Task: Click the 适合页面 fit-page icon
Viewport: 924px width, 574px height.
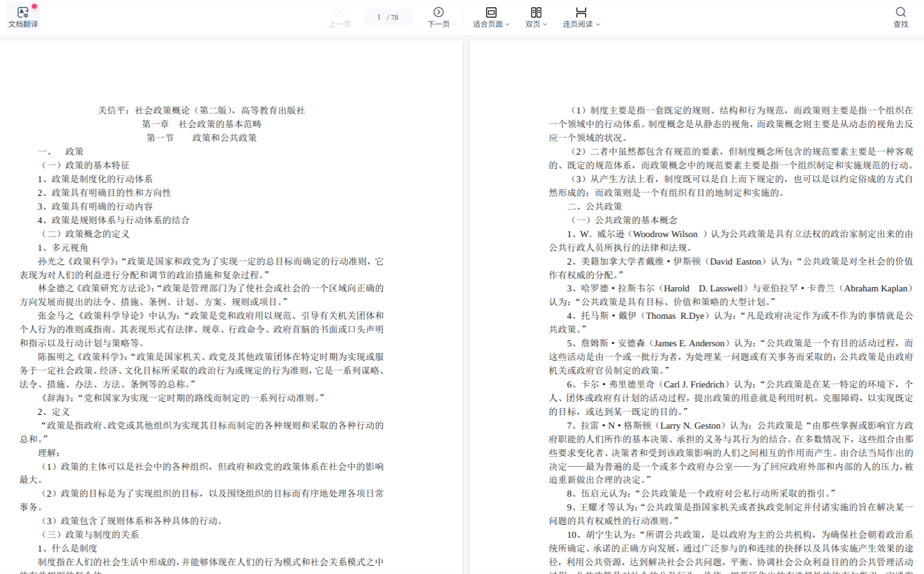Action: pyautogui.click(x=491, y=12)
